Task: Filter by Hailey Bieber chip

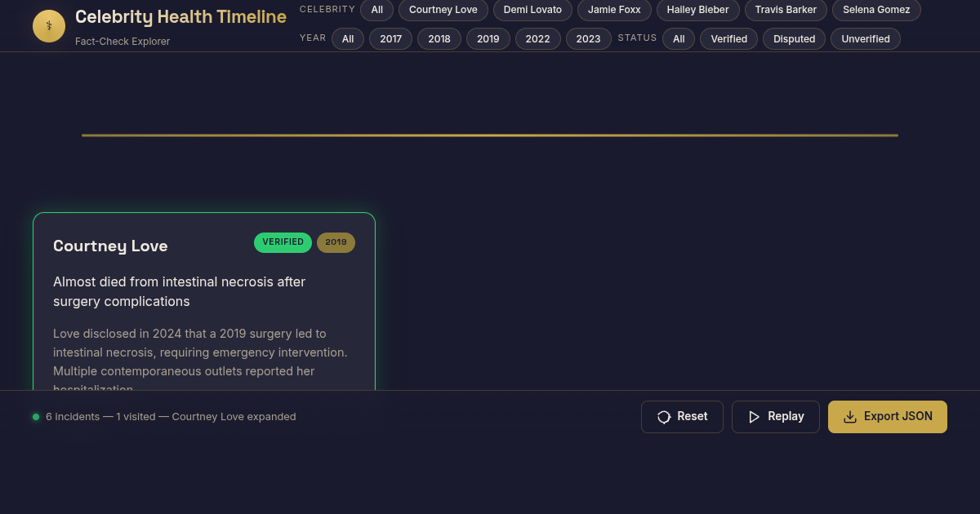Action: tap(698, 10)
